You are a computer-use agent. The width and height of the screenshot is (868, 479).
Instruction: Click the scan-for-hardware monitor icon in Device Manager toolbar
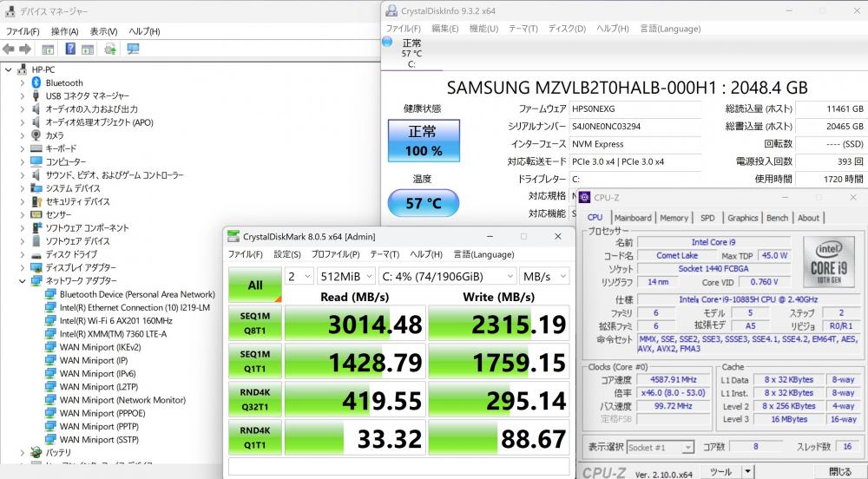tap(133, 49)
